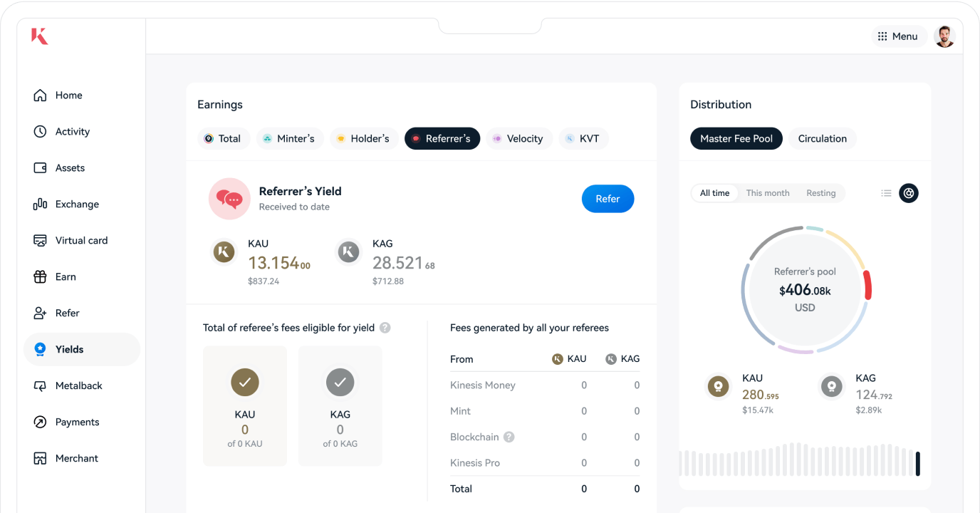980x513 pixels.
Task: Switch to Minter's earnings tab
Action: pos(289,139)
